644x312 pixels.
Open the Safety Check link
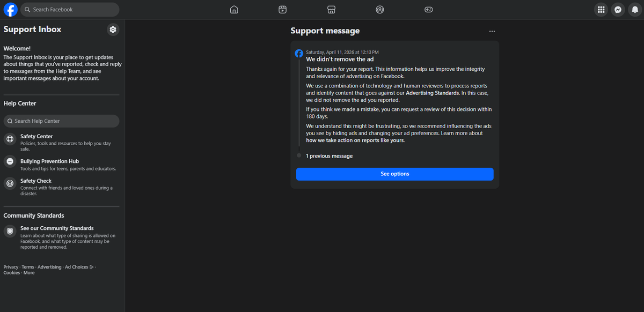pos(36,181)
